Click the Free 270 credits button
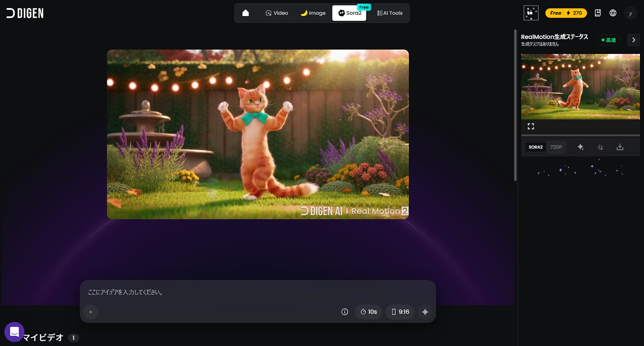 tap(566, 13)
